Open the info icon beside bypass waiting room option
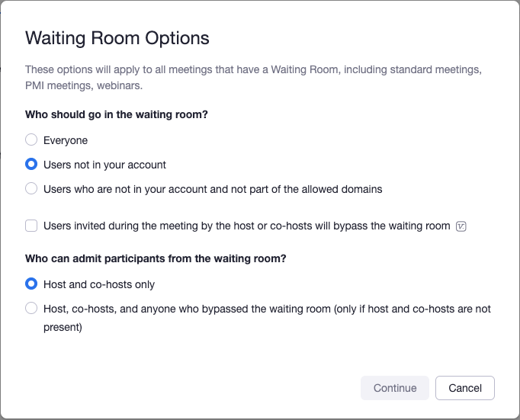 click(x=461, y=226)
